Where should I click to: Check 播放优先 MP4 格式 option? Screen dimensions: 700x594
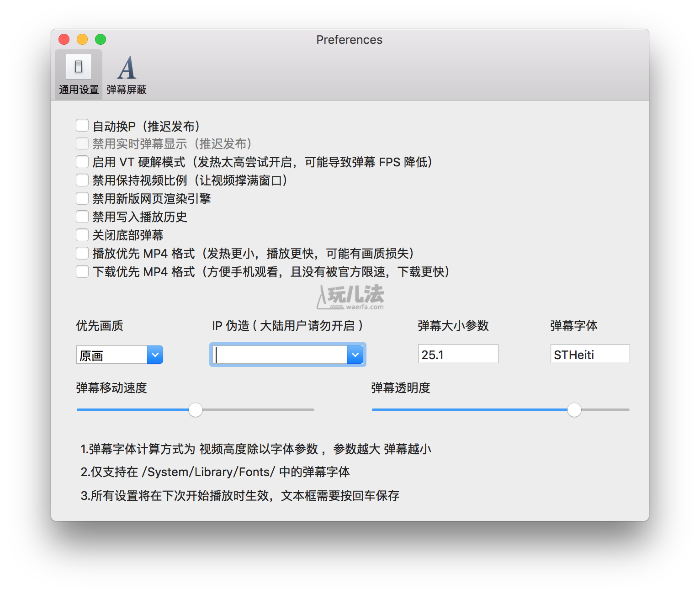coord(82,253)
